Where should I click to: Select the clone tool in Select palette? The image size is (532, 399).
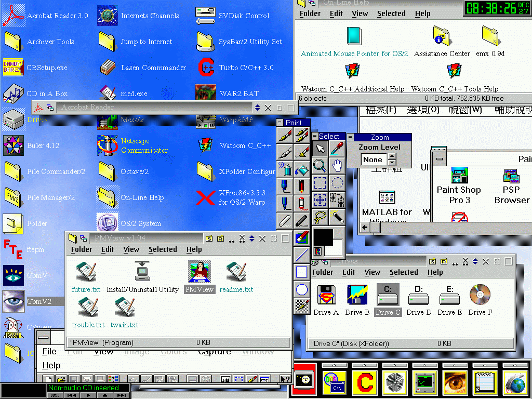(x=337, y=200)
